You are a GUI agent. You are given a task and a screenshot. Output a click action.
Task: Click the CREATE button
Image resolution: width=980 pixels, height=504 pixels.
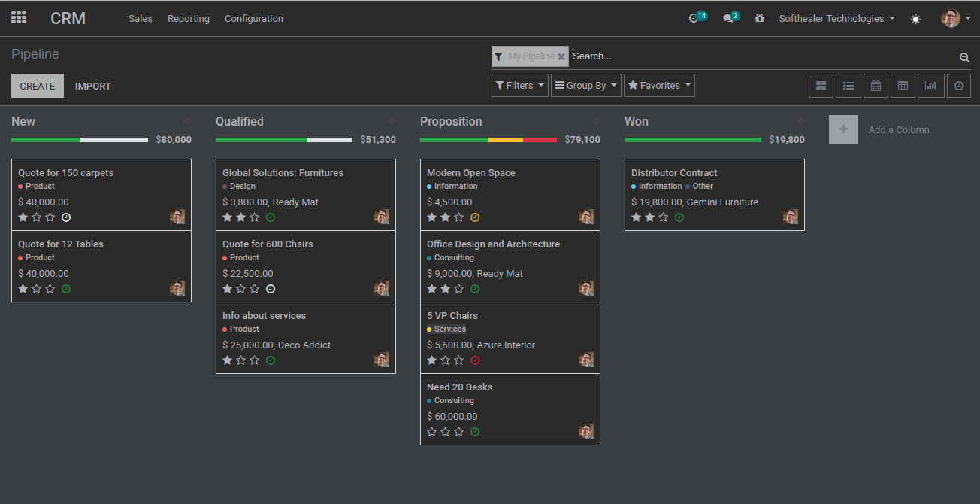click(x=38, y=86)
